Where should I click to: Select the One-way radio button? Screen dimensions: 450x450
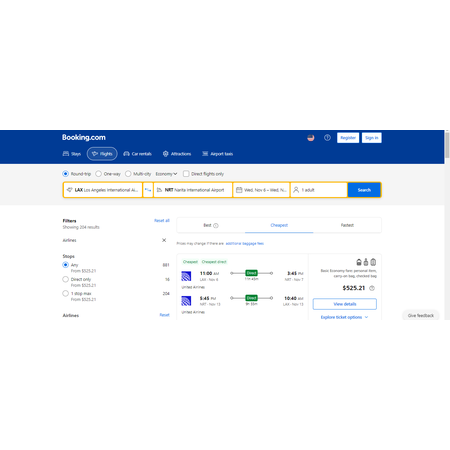[98, 174]
